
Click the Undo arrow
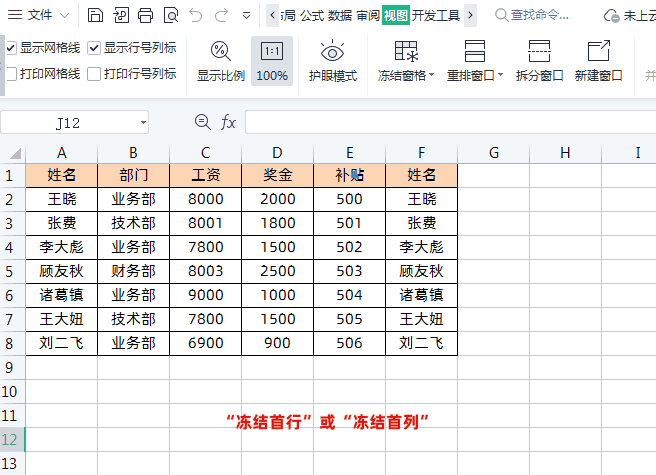pyautogui.click(x=195, y=15)
